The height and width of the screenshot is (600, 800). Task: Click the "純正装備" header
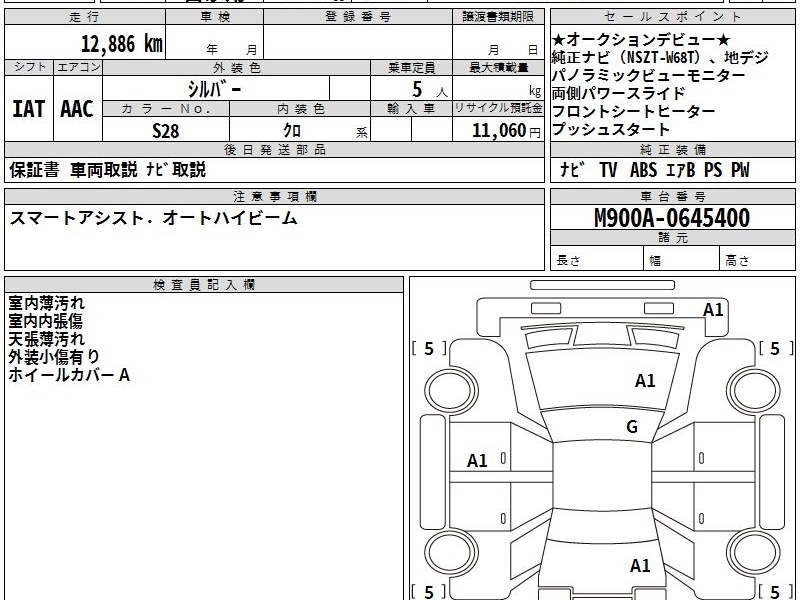click(x=672, y=149)
